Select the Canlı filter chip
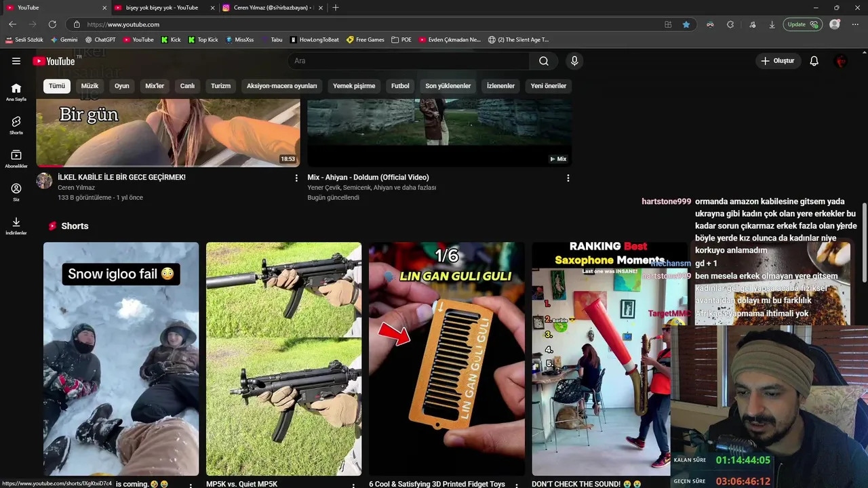This screenshot has width=868, height=488. pyautogui.click(x=187, y=86)
